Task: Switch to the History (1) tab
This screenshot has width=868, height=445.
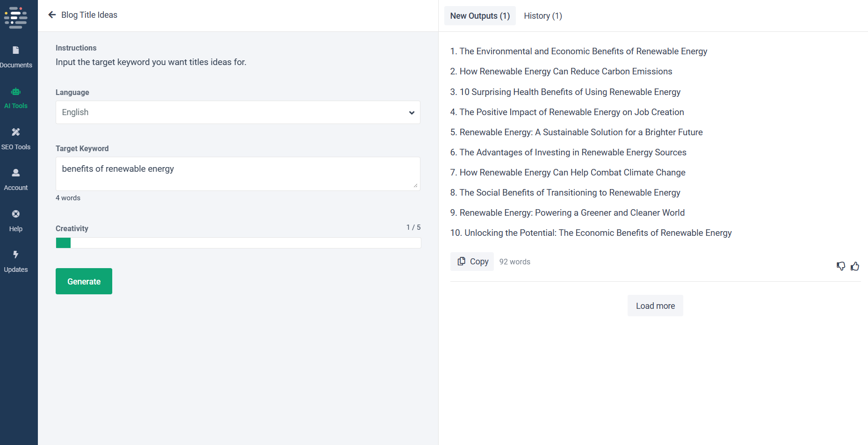Action: 543,16
